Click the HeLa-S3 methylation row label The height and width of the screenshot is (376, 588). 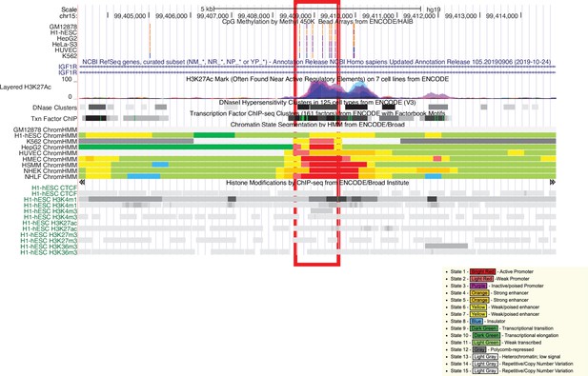[x=65, y=44]
